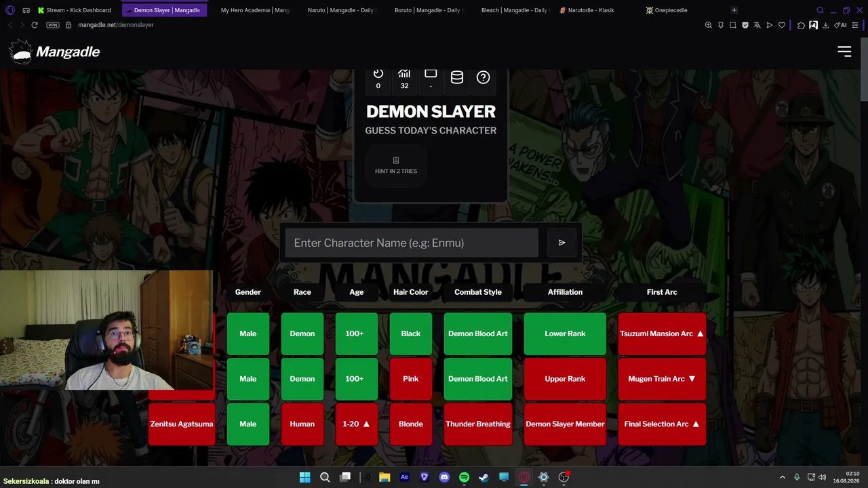Image resolution: width=868 pixels, height=488 pixels.
Task: Open the streak counter showing 0
Action: (378, 79)
